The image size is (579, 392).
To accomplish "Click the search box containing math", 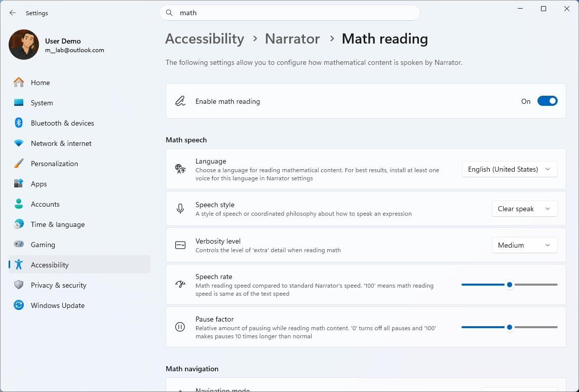I will point(290,13).
